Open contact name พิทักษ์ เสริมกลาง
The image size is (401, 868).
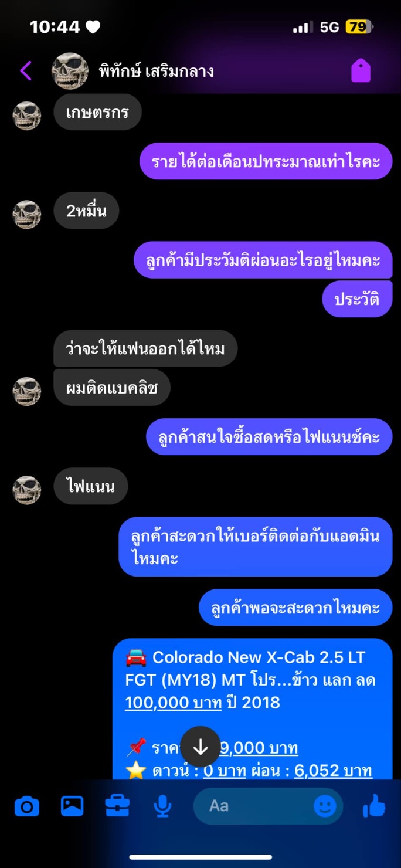click(x=157, y=72)
